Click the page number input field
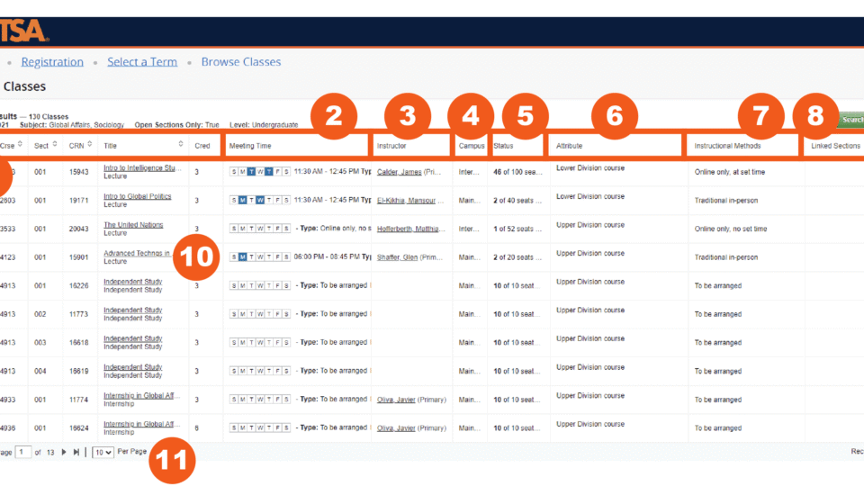This screenshot has width=864, height=504. (x=22, y=452)
